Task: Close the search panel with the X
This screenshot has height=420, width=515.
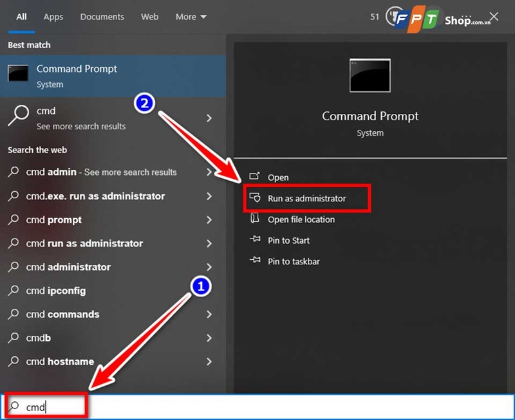Action: (494, 17)
